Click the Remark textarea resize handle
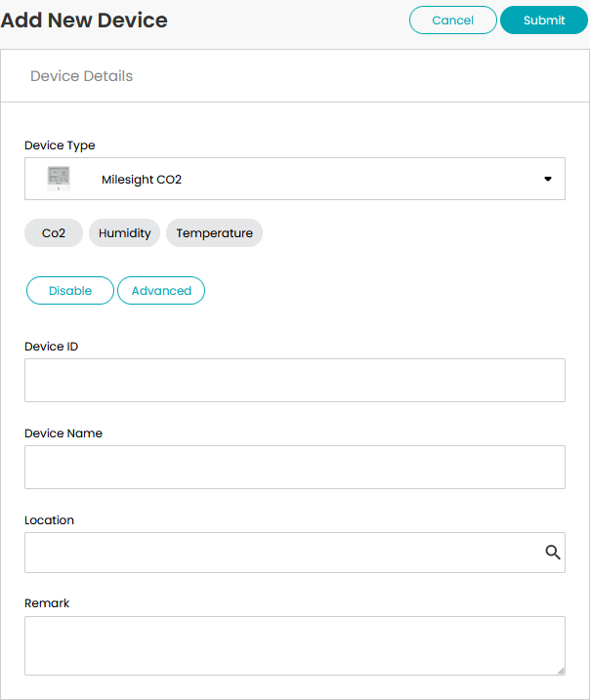Image resolution: width=590 pixels, height=700 pixels. click(561, 671)
